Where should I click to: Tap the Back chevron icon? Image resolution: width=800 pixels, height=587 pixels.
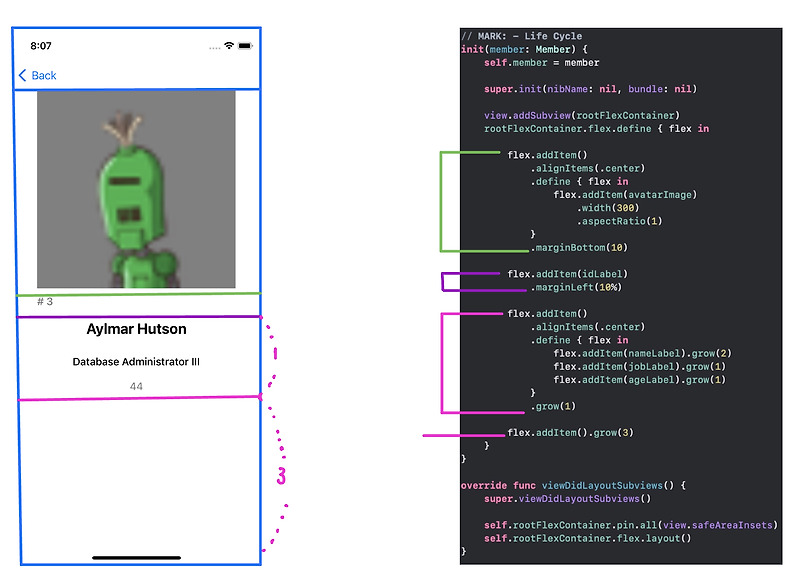[21, 75]
